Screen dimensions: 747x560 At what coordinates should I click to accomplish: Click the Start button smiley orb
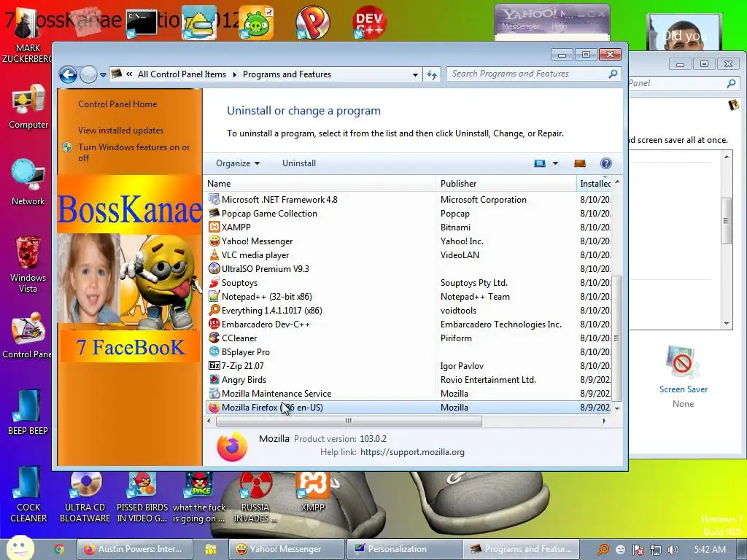tap(20, 548)
